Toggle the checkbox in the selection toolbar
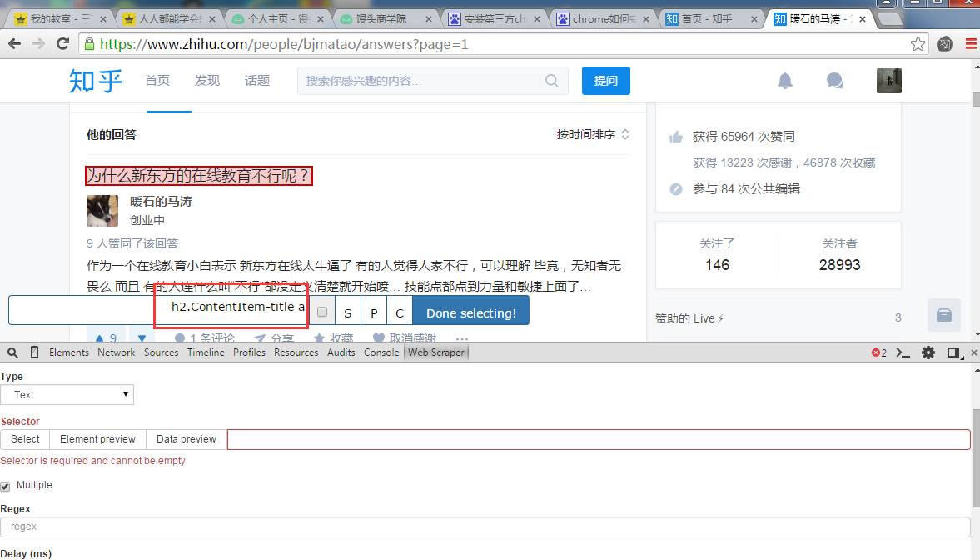Screen dimensions: 980x560 [x=322, y=312]
